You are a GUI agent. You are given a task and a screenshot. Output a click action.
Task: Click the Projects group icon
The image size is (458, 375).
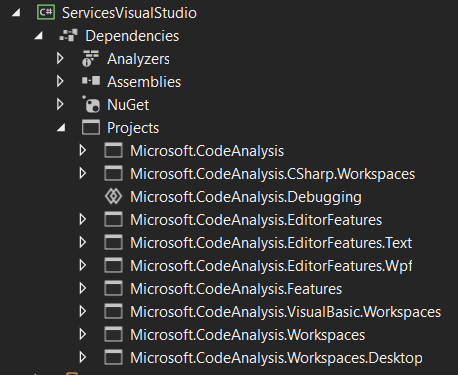click(91, 127)
